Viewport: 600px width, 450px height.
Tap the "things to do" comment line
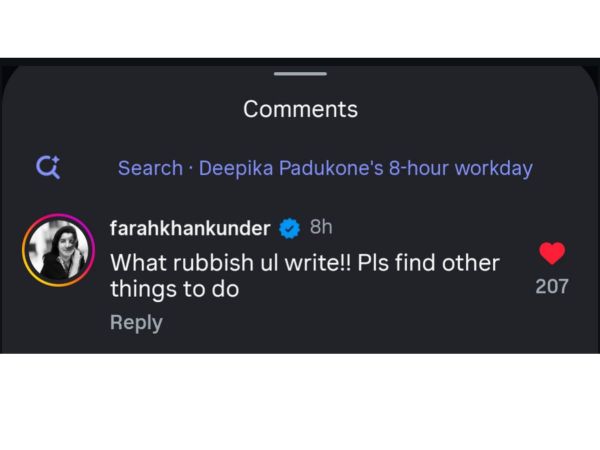click(173, 290)
